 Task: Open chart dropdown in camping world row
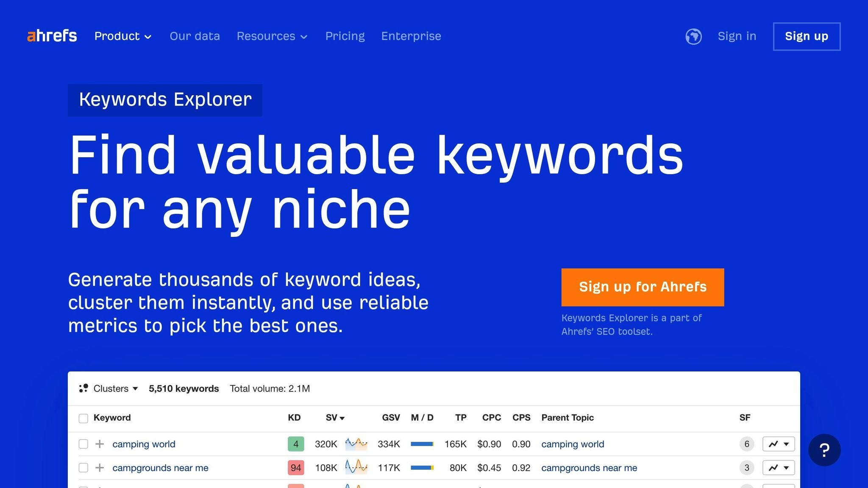point(779,444)
